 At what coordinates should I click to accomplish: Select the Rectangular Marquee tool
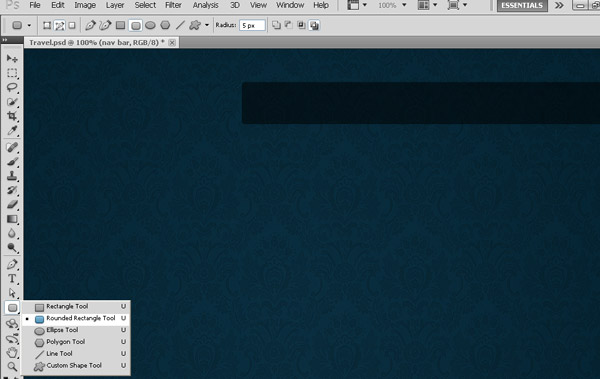[x=12, y=73]
